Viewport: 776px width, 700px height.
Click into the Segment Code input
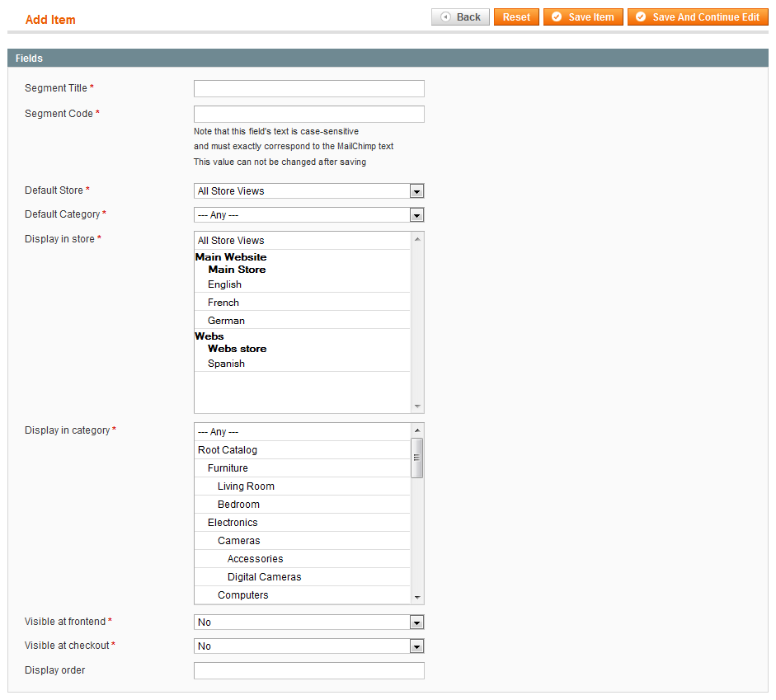(308, 115)
